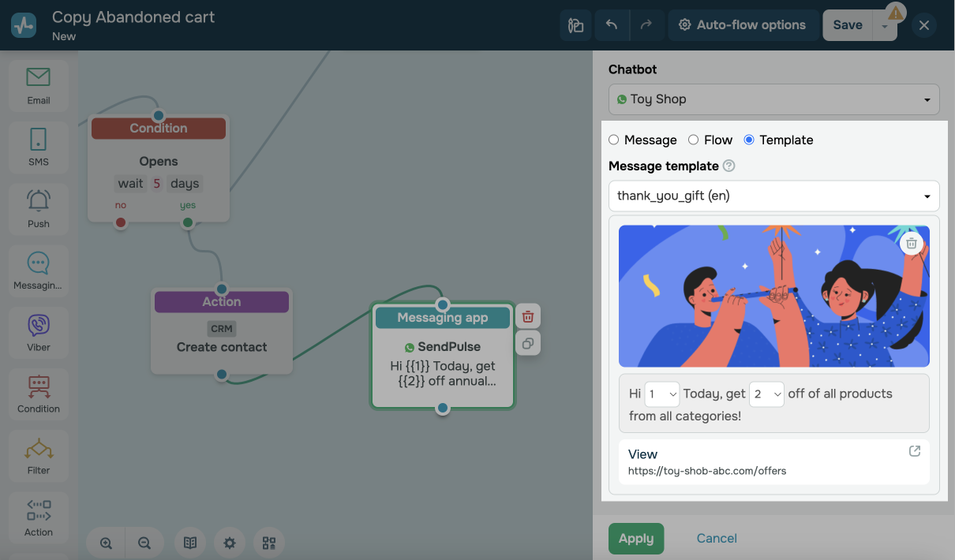The image size is (955, 560).
Task: Select the Flow radio option
Action: click(693, 140)
